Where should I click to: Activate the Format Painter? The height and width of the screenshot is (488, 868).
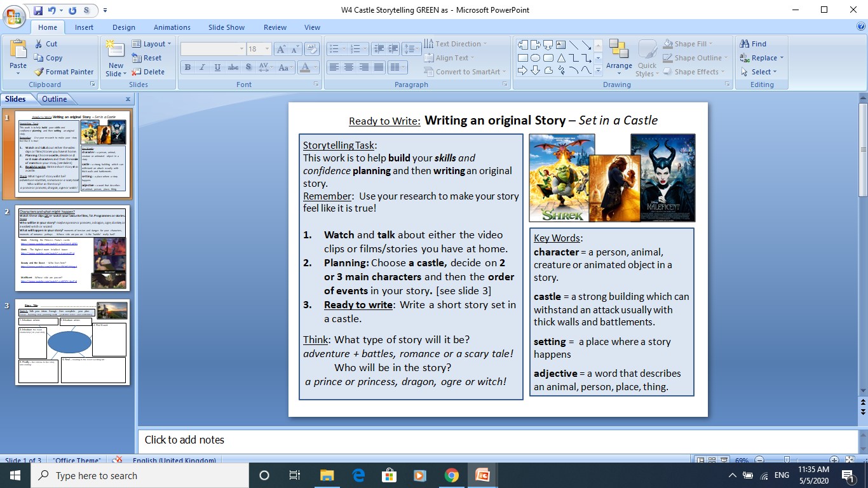click(x=64, y=72)
